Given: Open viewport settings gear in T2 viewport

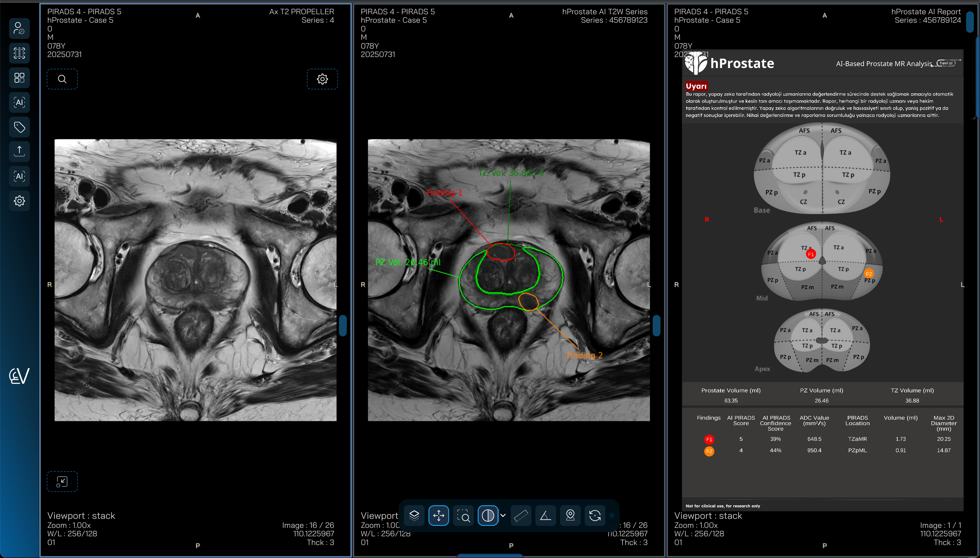Looking at the screenshot, I should click(322, 79).
